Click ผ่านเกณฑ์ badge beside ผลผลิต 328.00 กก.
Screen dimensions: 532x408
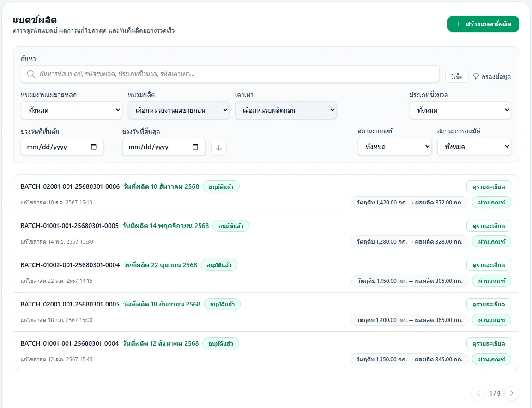[492, 242]
